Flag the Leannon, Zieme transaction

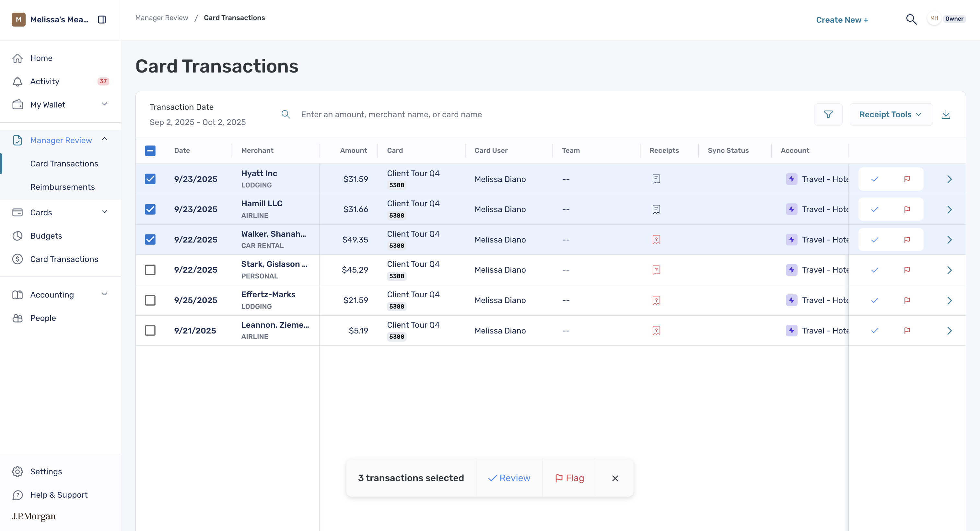coord(907,331)
